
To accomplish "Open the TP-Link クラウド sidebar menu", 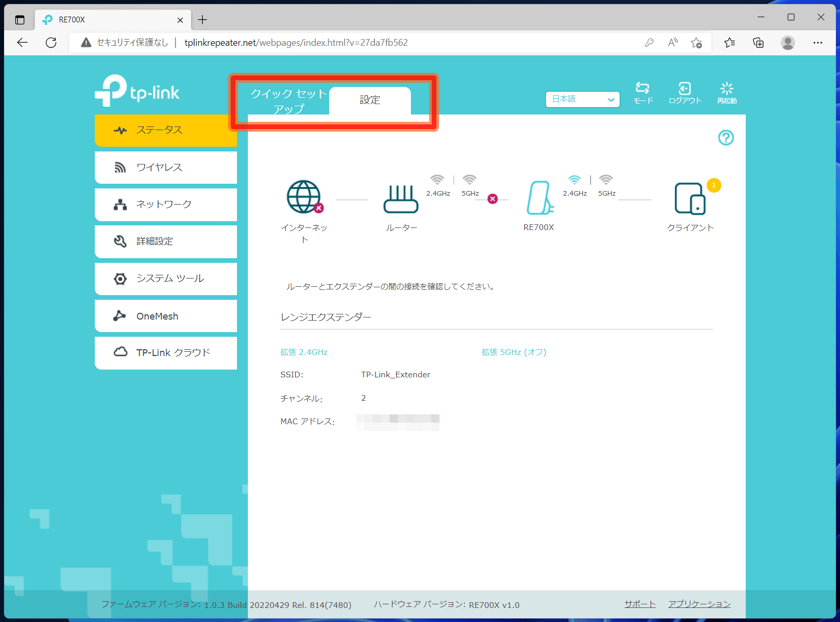I will [x=166, y=353].
